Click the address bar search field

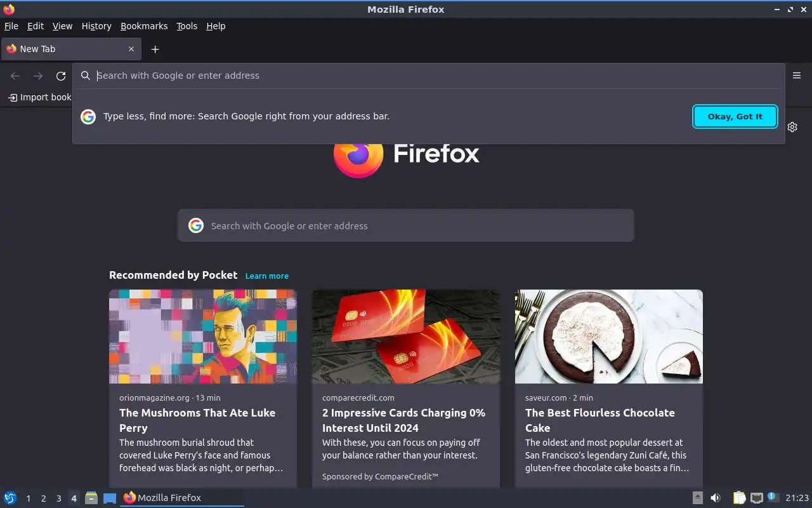[429, 76]
